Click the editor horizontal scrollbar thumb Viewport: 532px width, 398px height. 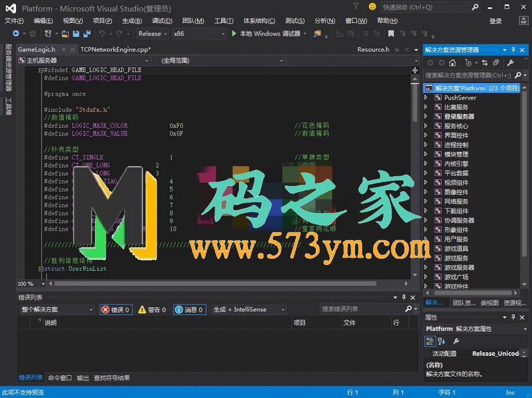pyautogui.click(x=215, y=284)
